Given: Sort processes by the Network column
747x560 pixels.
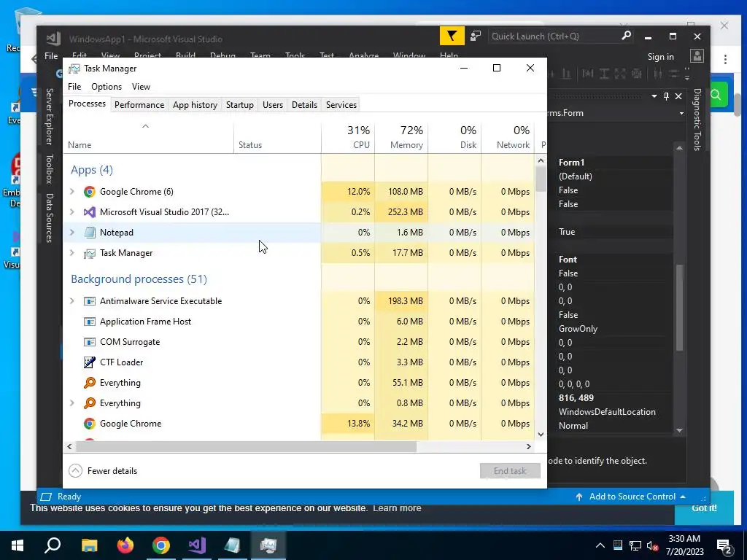Looking at the screenshot, I should (x=508, y=138).
